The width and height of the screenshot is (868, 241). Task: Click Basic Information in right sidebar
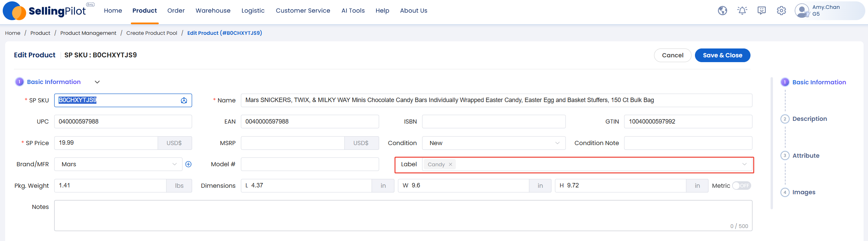point(819,82)
